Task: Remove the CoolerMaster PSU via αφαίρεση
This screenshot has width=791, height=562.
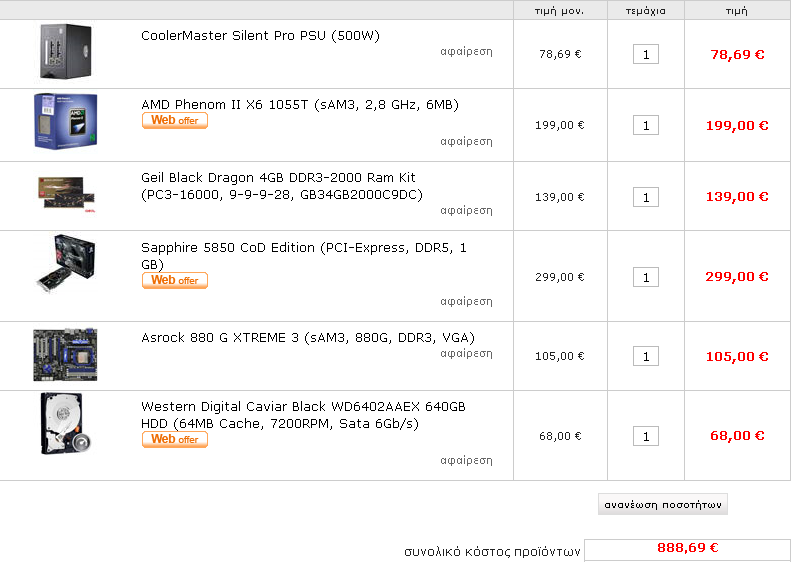Action: coord(466,51)
